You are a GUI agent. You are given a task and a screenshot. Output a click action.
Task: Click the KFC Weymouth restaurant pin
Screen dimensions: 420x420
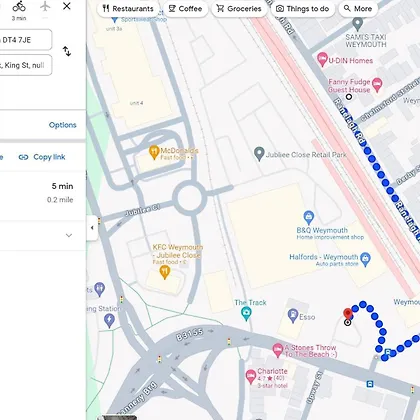(x=165, y=272)
